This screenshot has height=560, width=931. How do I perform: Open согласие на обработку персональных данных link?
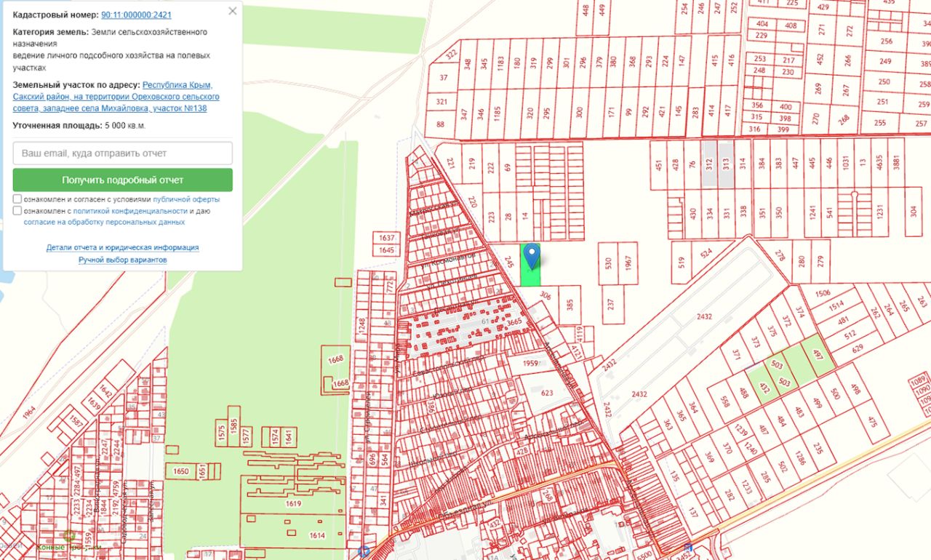point(104,222)
